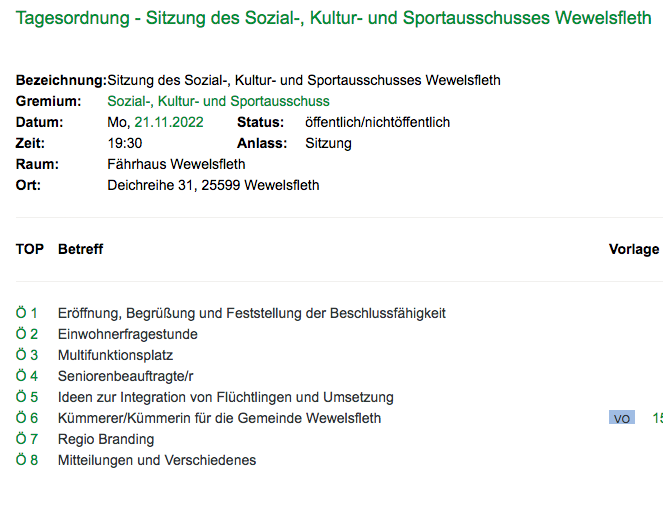663x506 pixels.
Task: Click the date link 21.11.2022
Action: pos(169,122)
